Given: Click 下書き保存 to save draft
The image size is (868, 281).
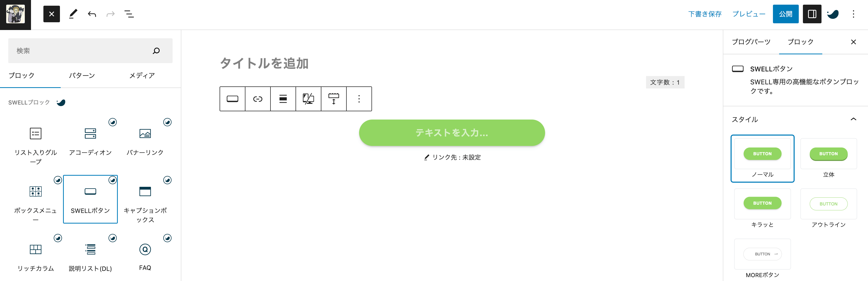Looking at the screenshot, I should [705, 14].
